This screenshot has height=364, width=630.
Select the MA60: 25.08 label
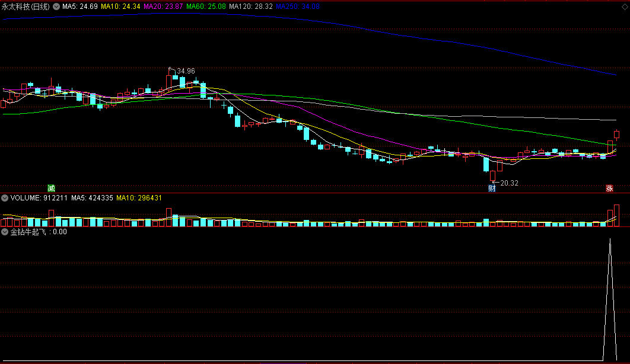[206, 7]
